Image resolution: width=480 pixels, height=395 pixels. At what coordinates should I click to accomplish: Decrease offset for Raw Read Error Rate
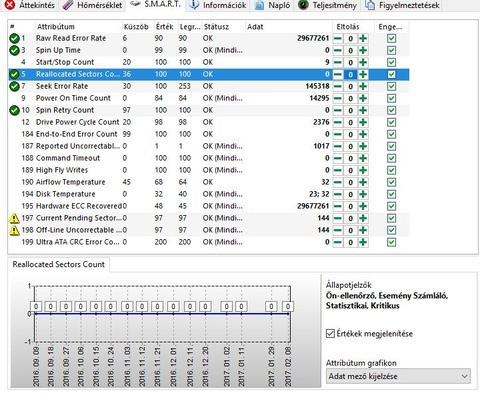tap(338, 38)
